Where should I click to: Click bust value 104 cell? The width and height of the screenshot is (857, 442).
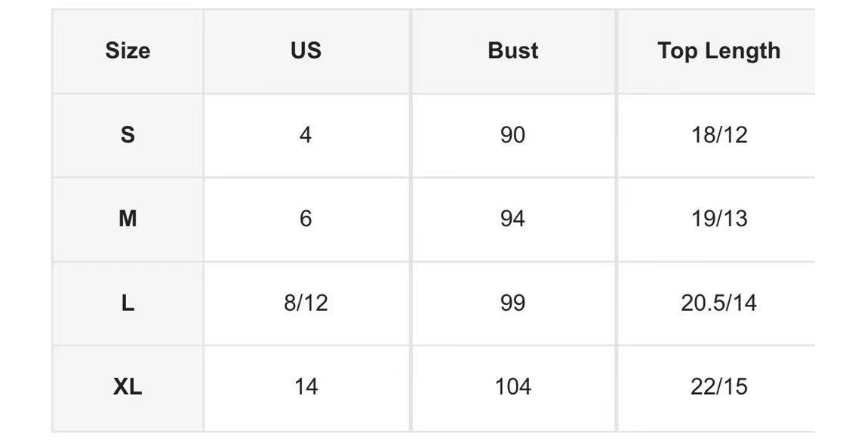point(512,387)
